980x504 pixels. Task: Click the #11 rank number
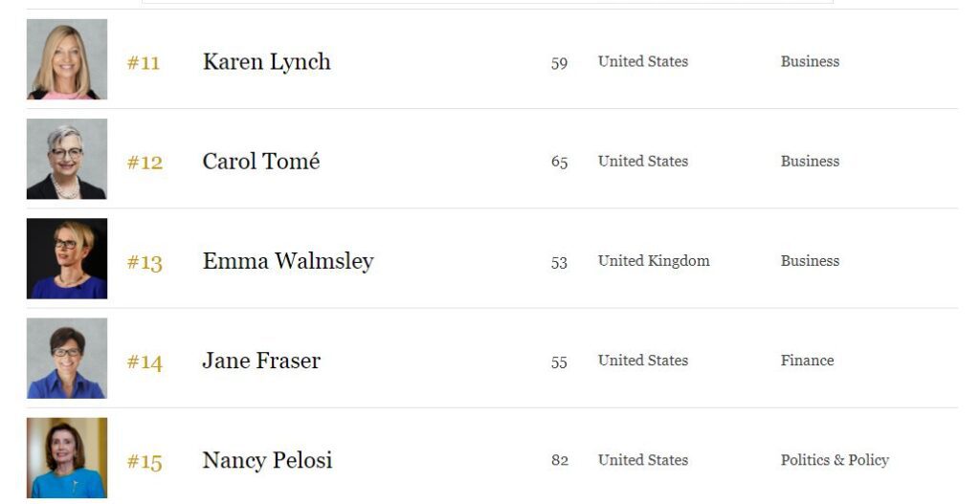point(144,62)
